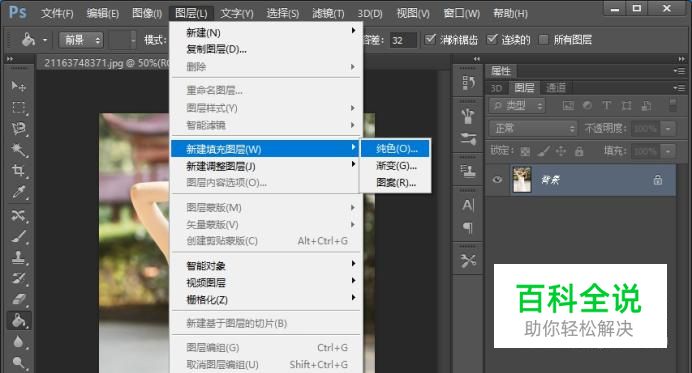Open the Character panel icon
692x373 pixels.
[x=468, y=205]
